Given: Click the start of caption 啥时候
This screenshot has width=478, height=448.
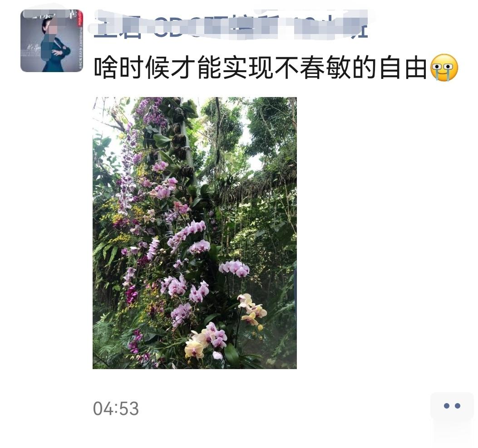Looking at the screenshot, I should 131,68.
